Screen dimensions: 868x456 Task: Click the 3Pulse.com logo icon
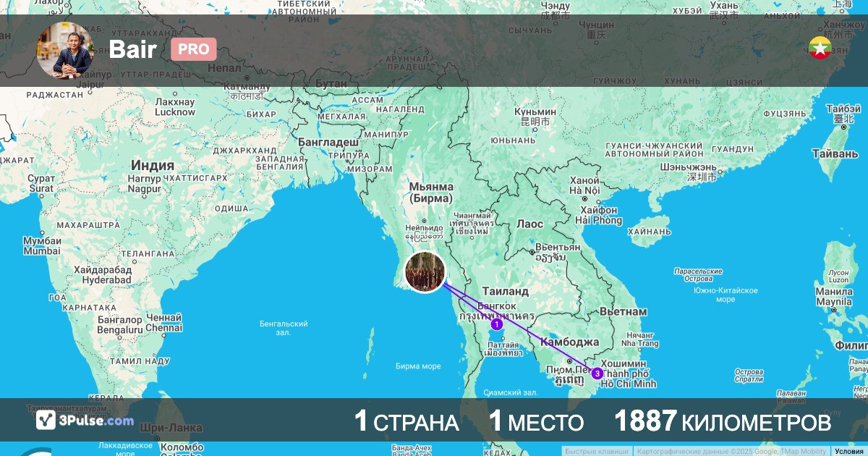coord(46,420)
